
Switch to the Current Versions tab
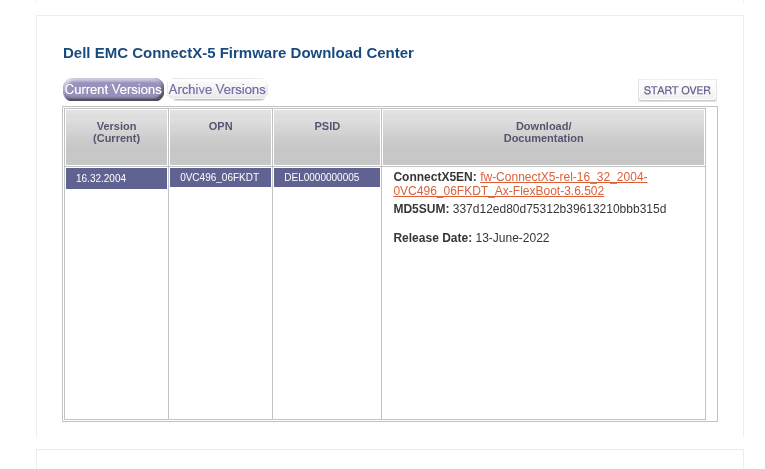click(x=113, y=90)
